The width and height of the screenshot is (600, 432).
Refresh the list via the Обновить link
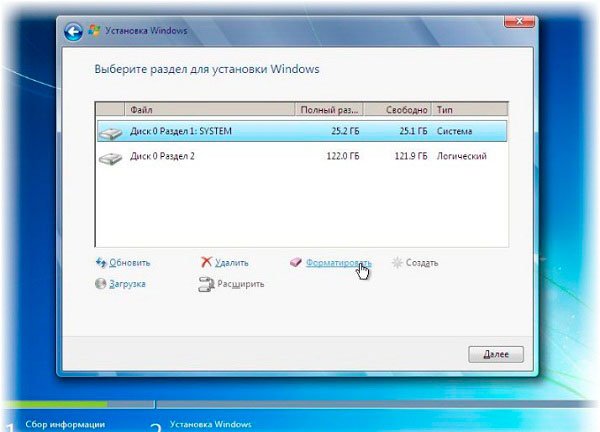[130, 263]
